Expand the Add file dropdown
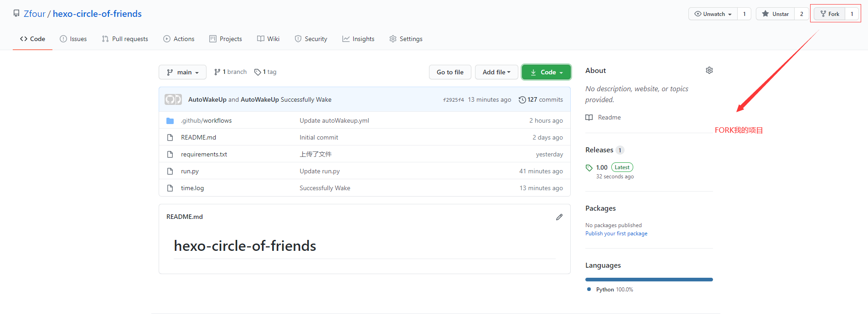Viewport: 868px width, 327px height. [496, 72]
